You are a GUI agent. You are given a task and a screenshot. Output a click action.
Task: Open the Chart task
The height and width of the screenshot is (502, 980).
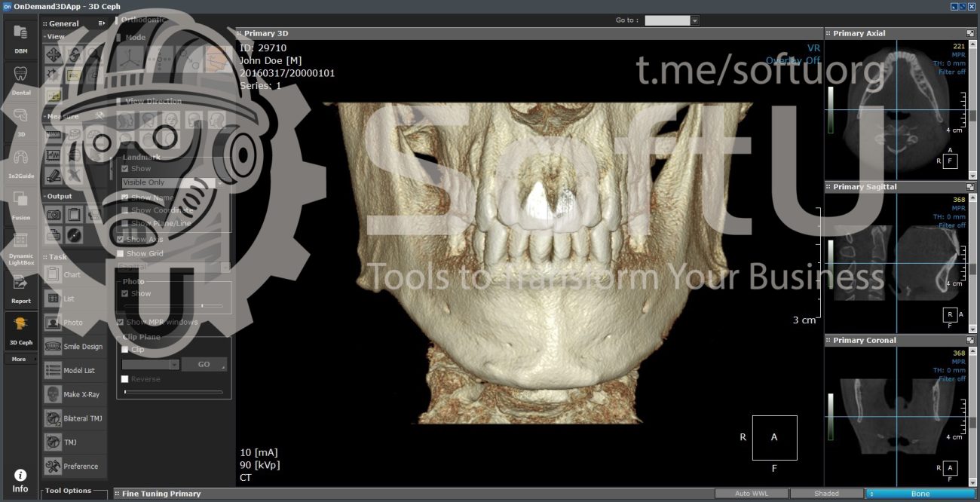74,274
